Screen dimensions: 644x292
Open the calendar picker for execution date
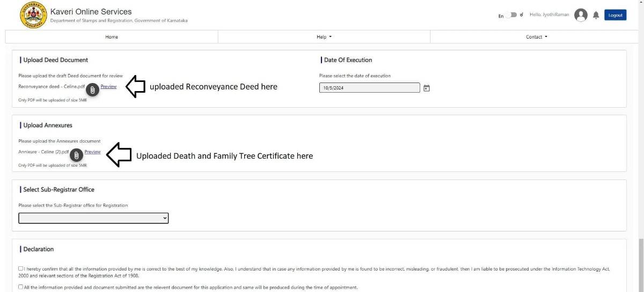(x=427, y=88)
